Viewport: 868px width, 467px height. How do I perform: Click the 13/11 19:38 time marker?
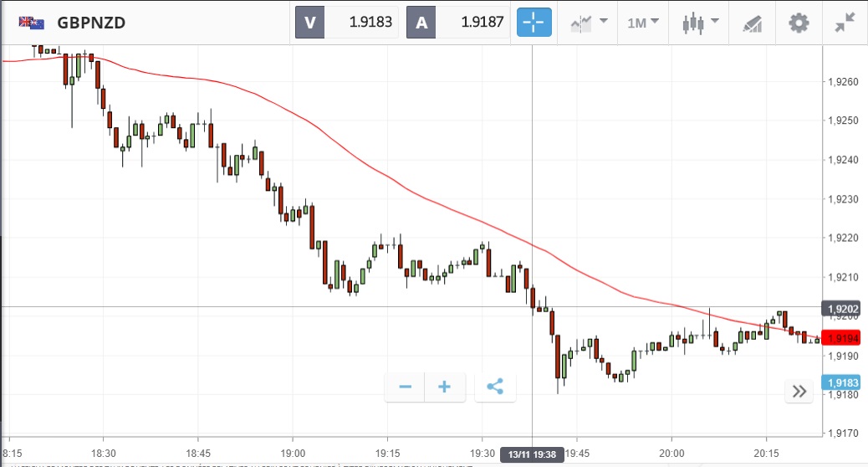click(532, 454)
